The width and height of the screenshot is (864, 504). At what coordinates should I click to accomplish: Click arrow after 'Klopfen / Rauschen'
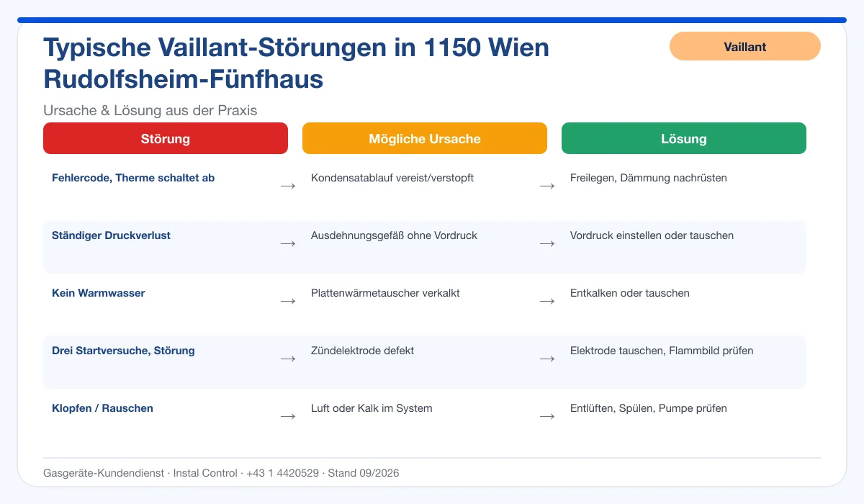pyautogui.click(x=288, y=416)
